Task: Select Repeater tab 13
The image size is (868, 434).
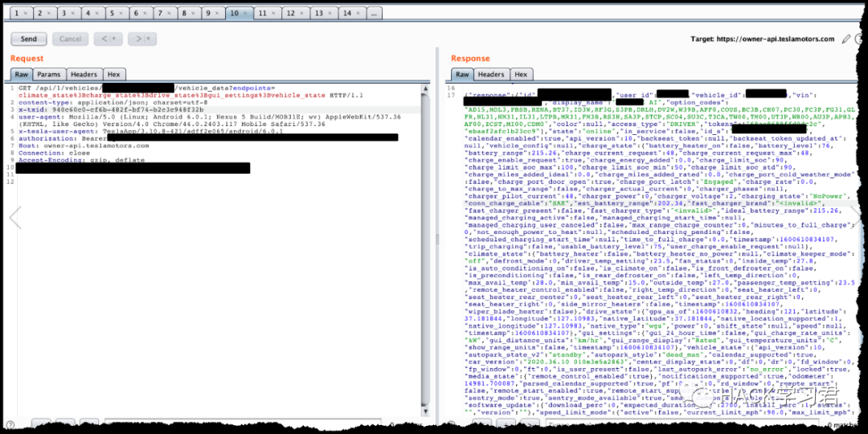Action: 319,13
